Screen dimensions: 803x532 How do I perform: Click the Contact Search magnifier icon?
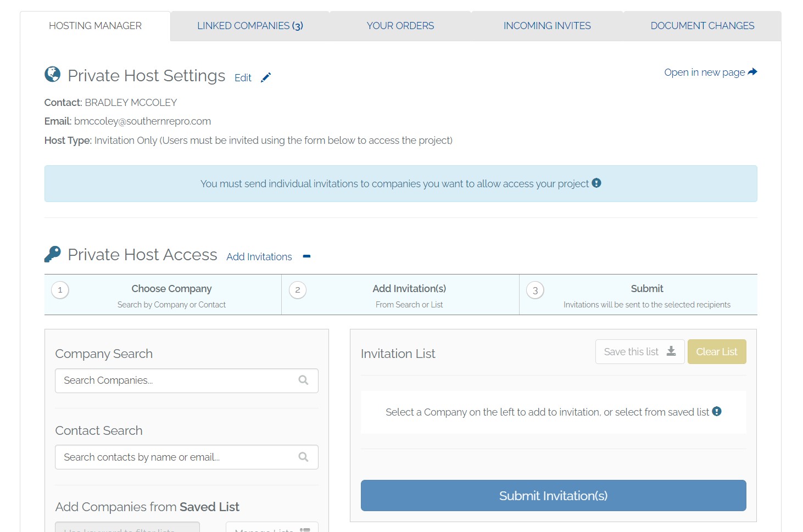[x=303, y=457]
